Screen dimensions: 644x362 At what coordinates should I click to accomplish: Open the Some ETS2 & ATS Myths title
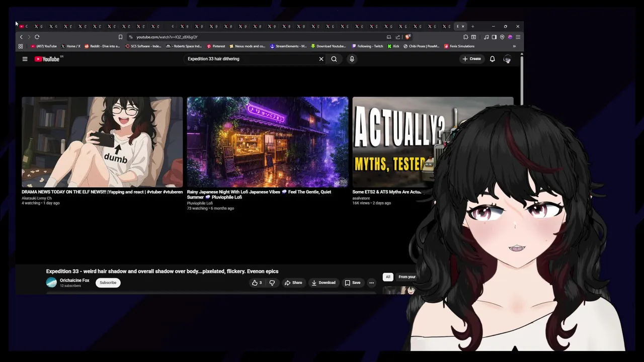[387, 192]
